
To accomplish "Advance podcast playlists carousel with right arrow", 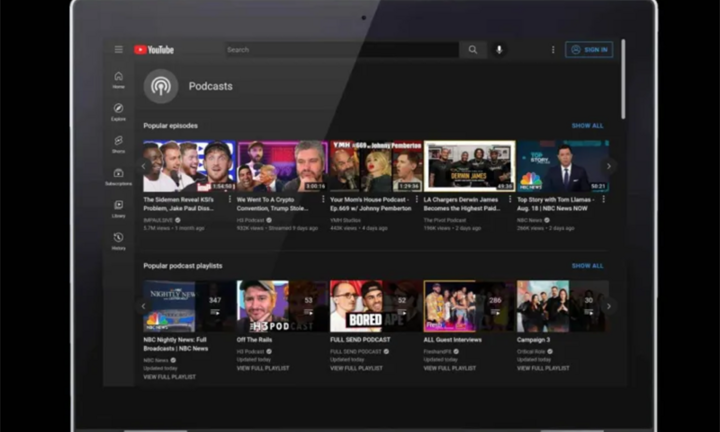I will [x=609, y=306].
